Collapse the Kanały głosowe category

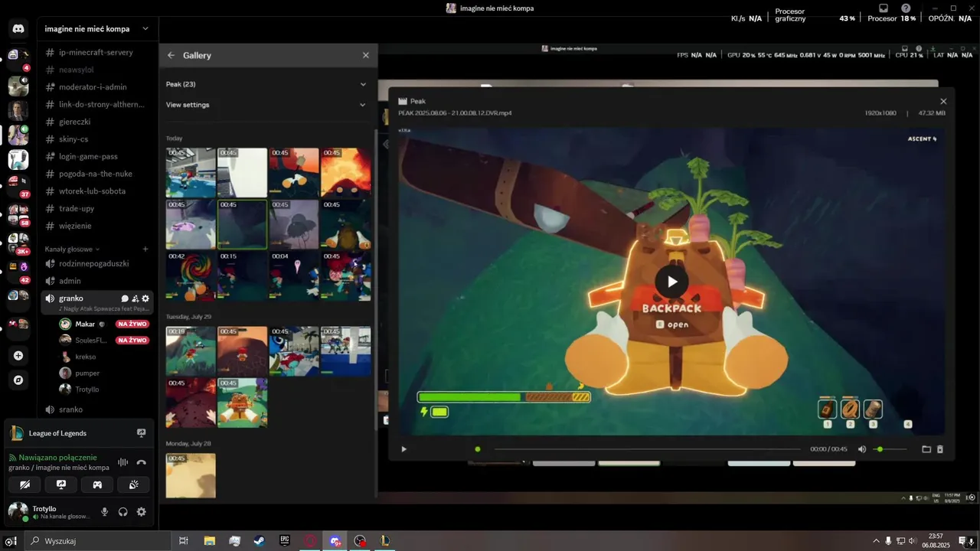72,249
